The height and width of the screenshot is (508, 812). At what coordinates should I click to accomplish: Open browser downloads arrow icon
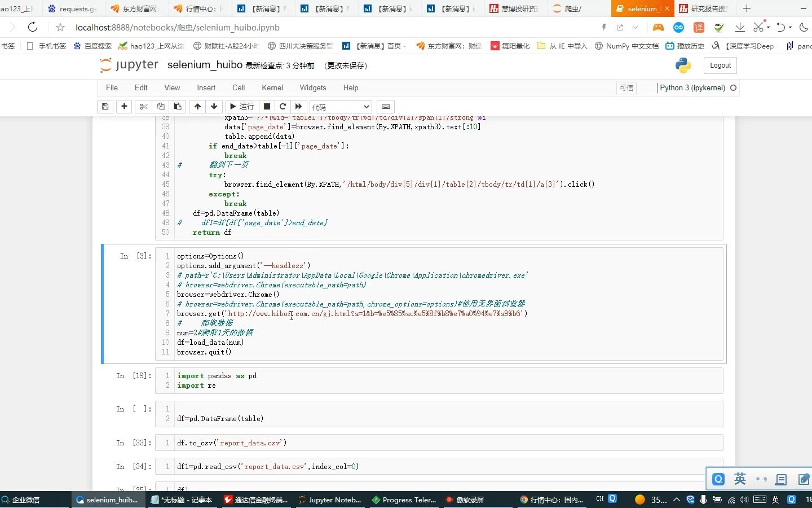(x=740, y=27)
